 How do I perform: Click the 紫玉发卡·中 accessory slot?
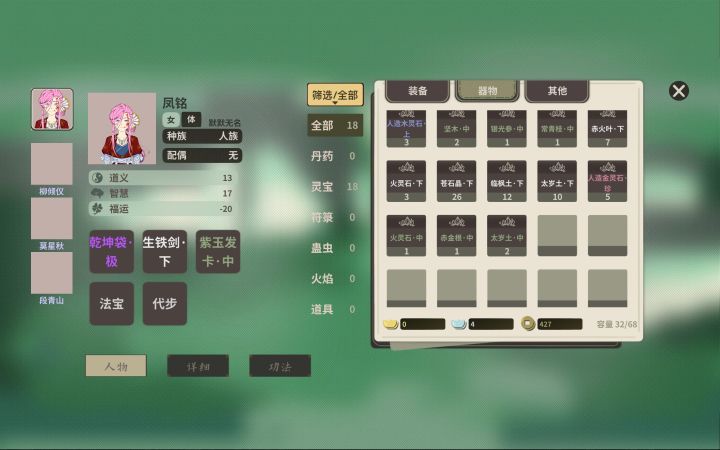pyautogui.click(x=218, y=252)
